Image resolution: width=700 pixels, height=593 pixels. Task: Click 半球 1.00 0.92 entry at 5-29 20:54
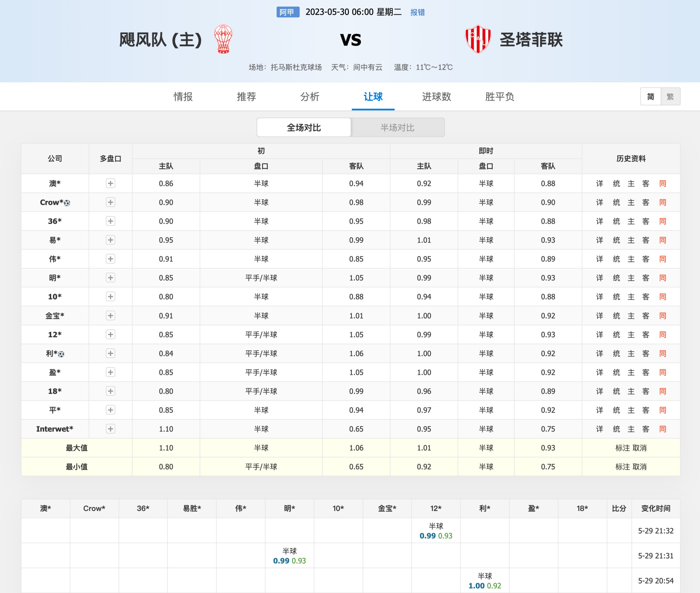coord(485,581)
